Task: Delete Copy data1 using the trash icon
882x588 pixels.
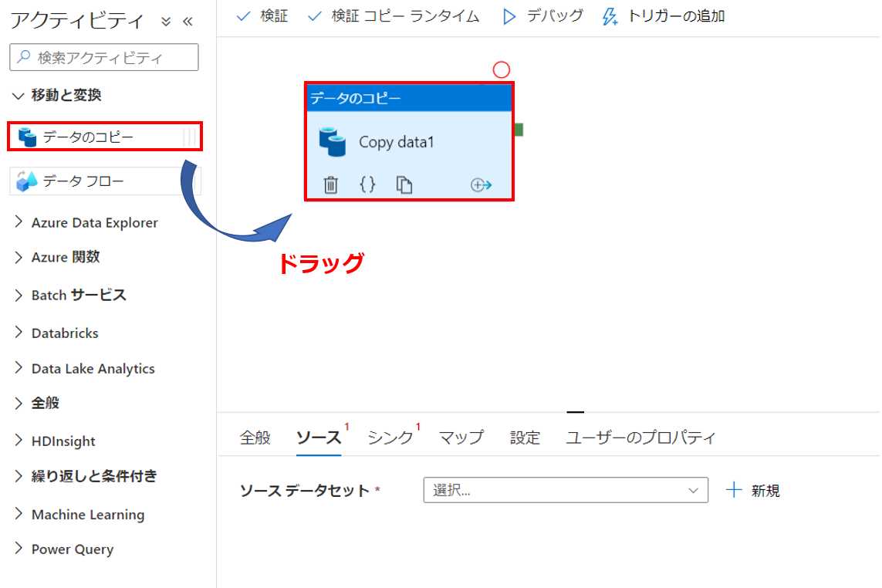Action: [330, 184]
